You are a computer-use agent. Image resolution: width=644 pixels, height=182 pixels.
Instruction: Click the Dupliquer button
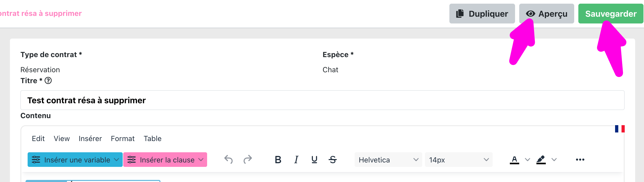point(482,14)
